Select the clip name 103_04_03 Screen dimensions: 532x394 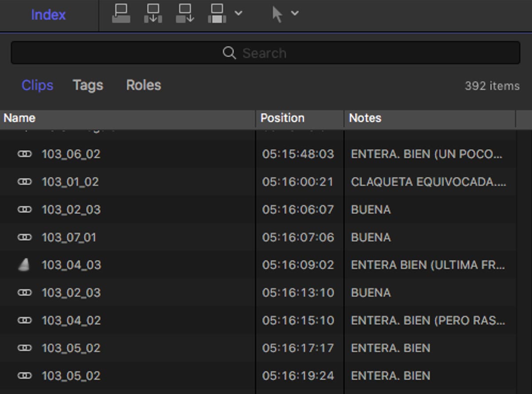(x=71, y=265)
